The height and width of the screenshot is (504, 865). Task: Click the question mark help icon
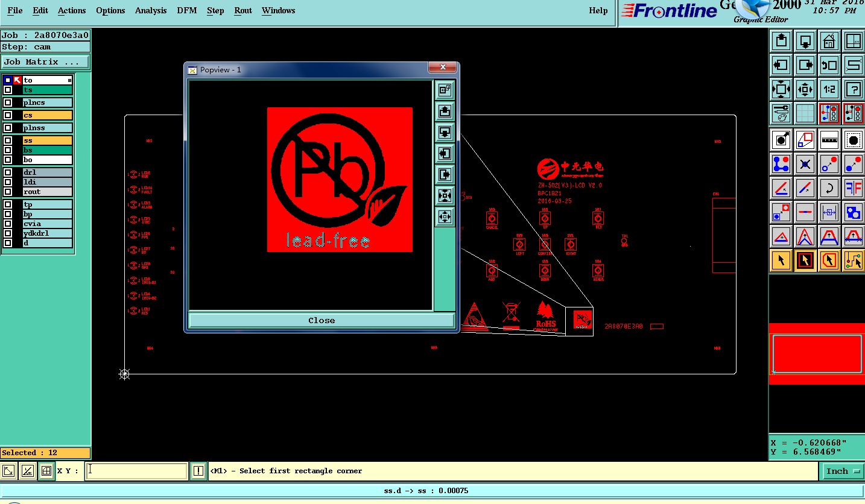pyautogui.click(x=853, y=89)
